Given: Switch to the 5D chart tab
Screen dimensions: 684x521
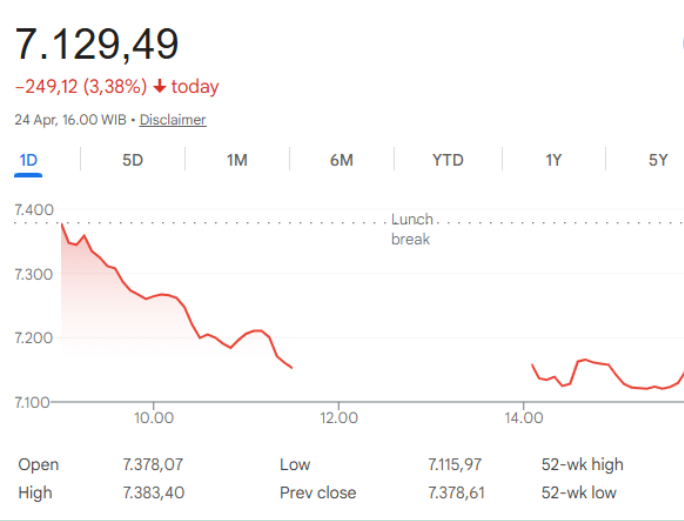Looking at the screenshot, I should tap(133, 160).
